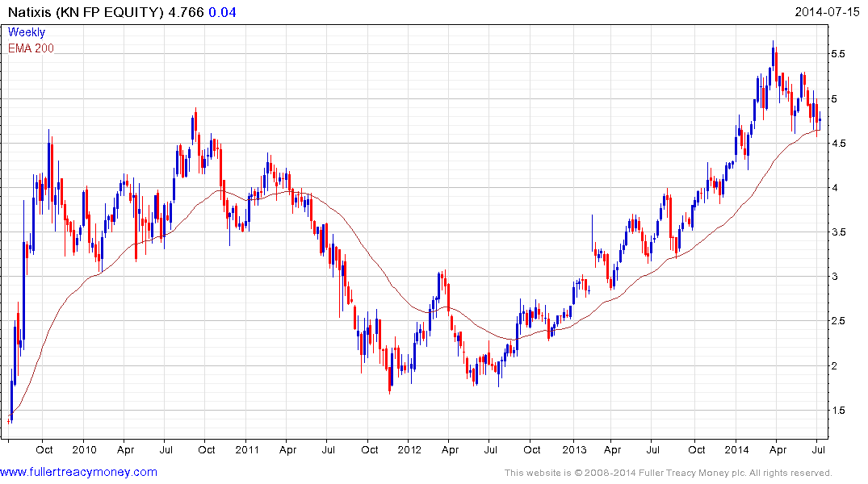
Task: Select the Weekly timeframe label
Action: point(27,32)
